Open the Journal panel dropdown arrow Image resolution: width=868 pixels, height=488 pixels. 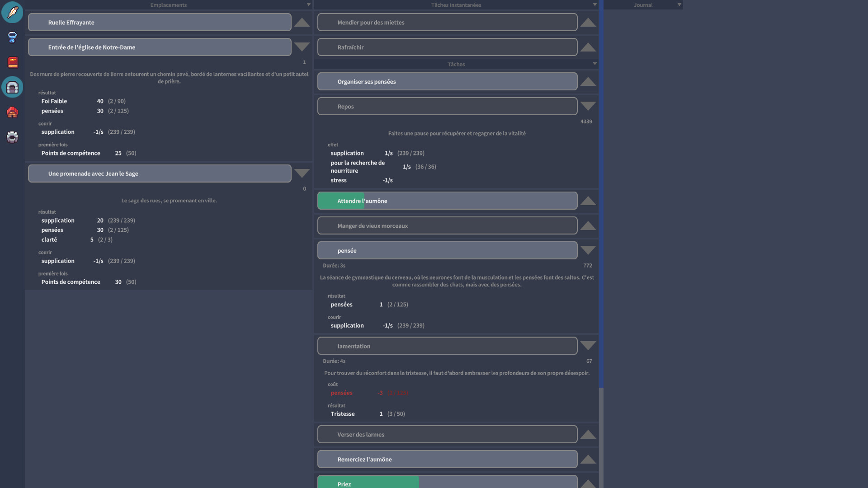[679, 5]
